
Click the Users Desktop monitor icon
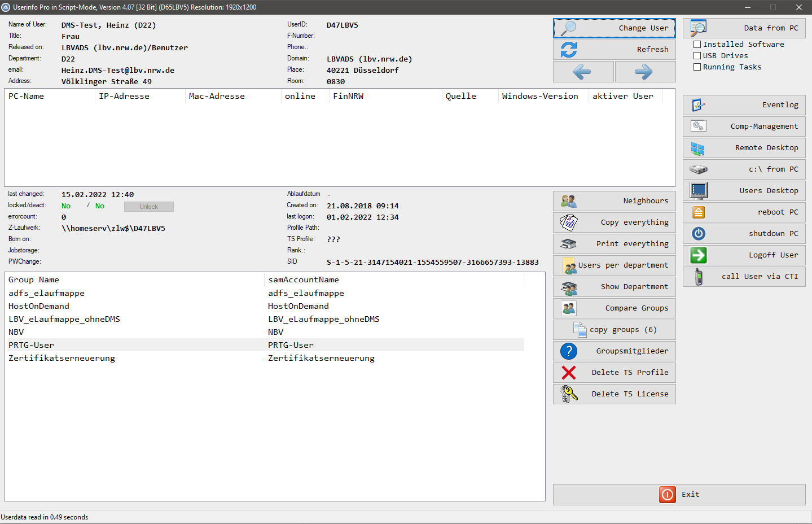coord(699,191)
